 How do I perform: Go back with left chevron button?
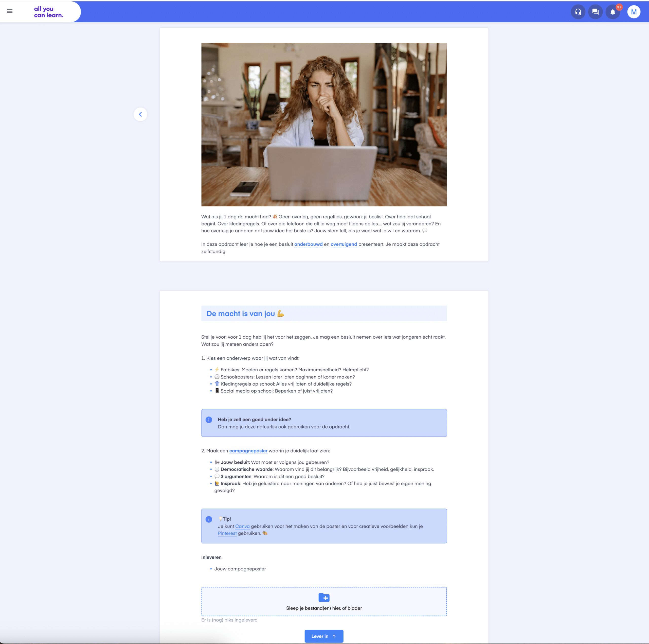click(140, 114)
